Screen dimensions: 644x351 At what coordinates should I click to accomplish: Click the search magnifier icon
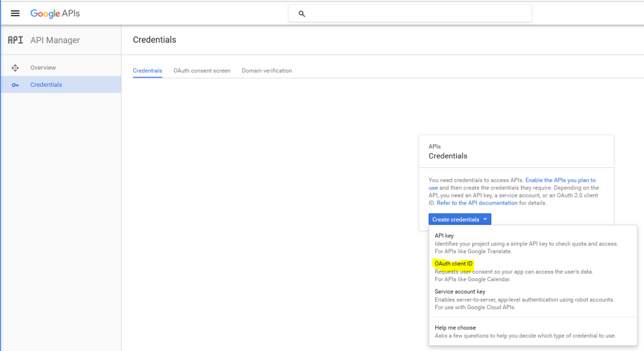pos(301,14)
